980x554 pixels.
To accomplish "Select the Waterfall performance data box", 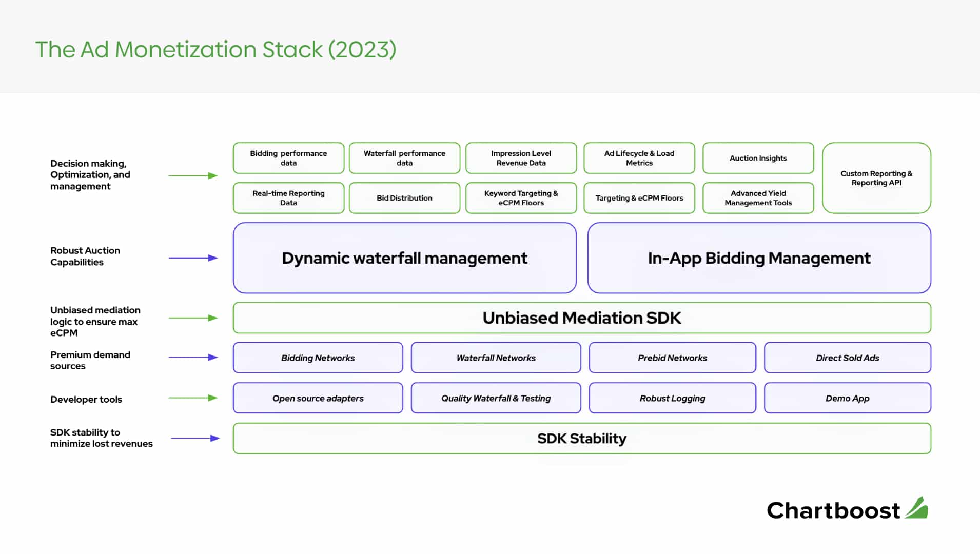I will click(x=404, y=158).
